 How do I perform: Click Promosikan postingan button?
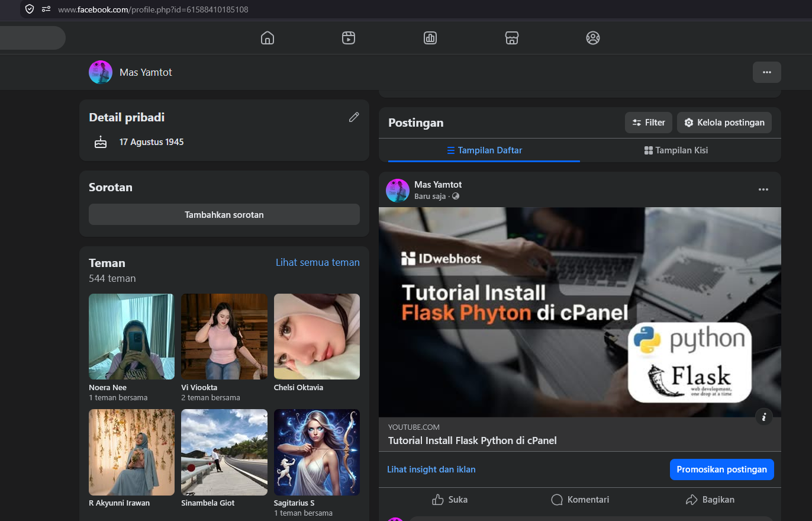coord(722,469)
